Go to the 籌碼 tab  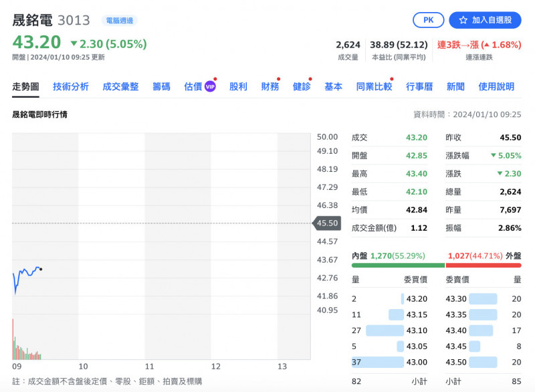click(161, 87)
